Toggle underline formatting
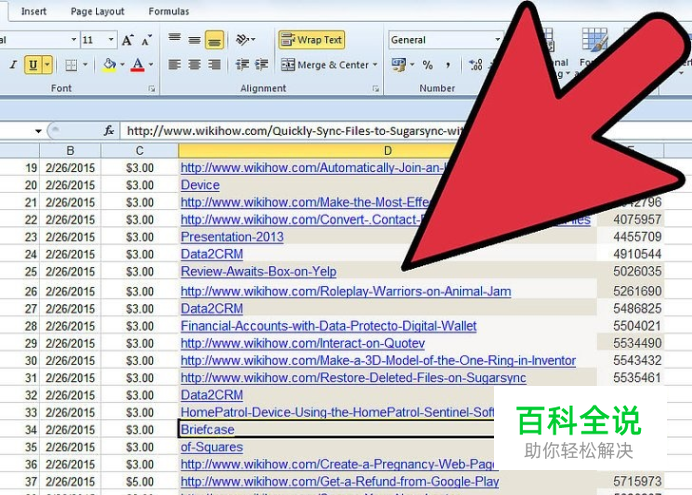The image size is (692, 495). 33,65
